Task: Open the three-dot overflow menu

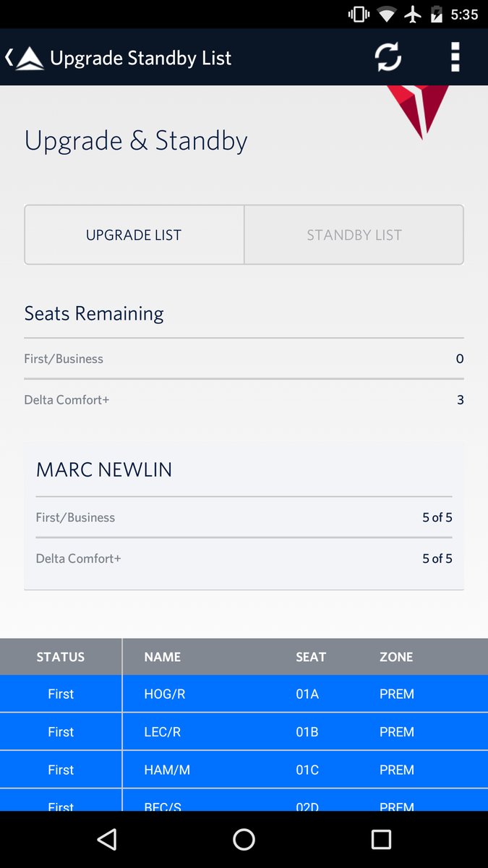Action: [x=455, y=57]
